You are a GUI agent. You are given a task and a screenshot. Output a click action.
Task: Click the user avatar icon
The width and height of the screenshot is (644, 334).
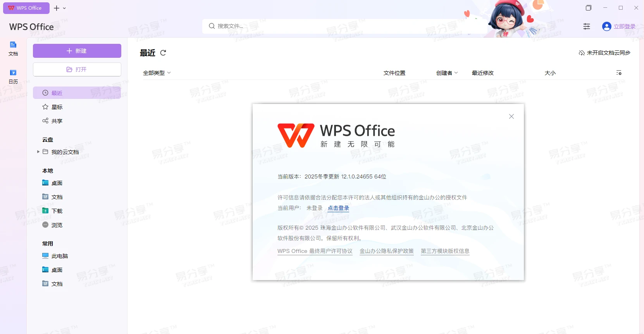coord(606,26)
